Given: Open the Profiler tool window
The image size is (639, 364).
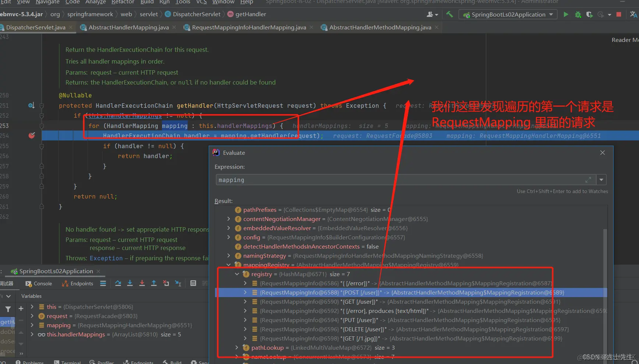Looking at the screenshot, I should pos(102,362).
